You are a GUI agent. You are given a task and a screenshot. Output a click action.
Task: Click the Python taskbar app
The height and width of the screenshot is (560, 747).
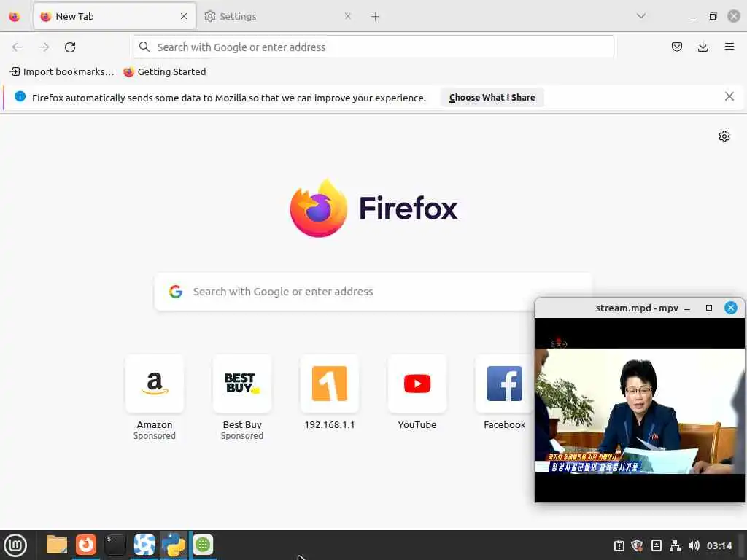point(174,545)
